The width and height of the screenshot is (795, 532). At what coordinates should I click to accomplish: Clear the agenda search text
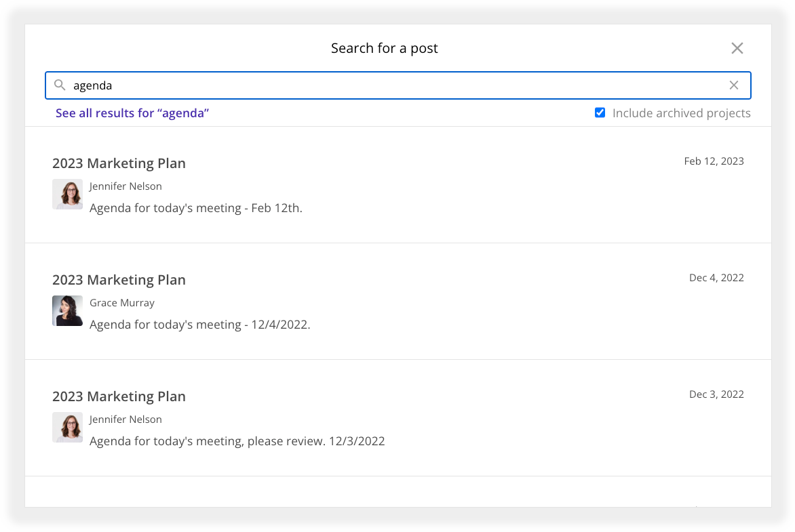pyautogui.click(x=734, y=85)
